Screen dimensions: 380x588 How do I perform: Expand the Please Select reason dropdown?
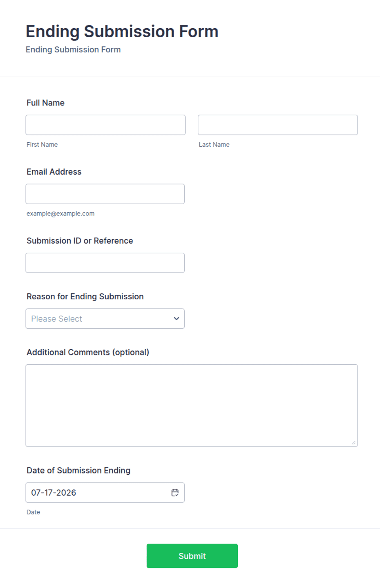pos(105,319)
